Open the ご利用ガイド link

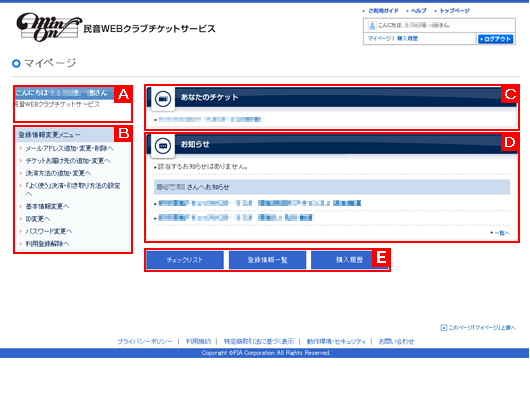383,11
